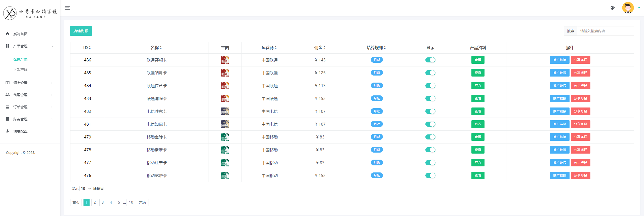Open the theme palette icon
The width and height of the screenshot is (644, 216).
tap(613, 8)
